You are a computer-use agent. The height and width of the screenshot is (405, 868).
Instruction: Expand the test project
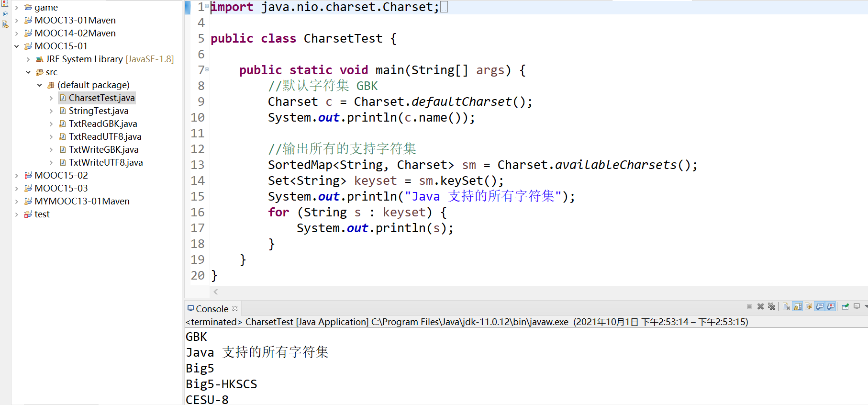(17, 214)
